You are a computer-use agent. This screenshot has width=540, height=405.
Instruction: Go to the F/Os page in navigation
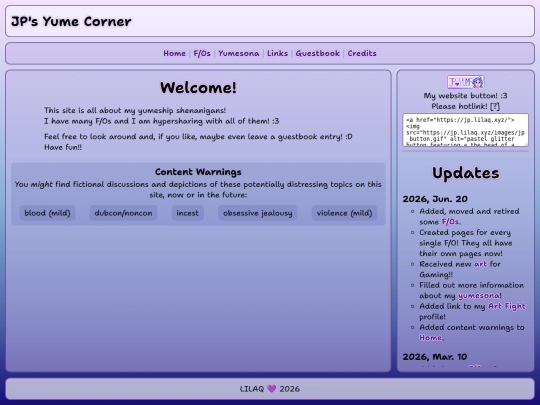click(202, 53)
